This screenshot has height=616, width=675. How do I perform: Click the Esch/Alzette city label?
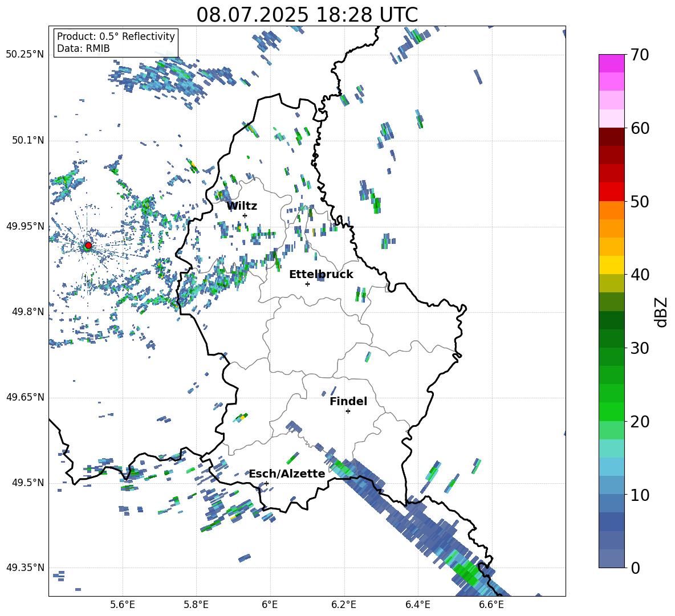[x=287, y=474]
